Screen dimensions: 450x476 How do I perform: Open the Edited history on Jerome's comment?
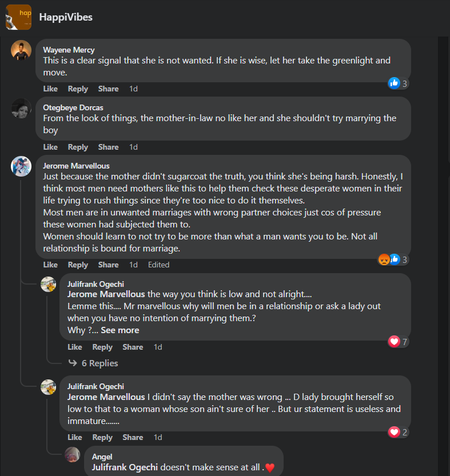pos(158,265)
